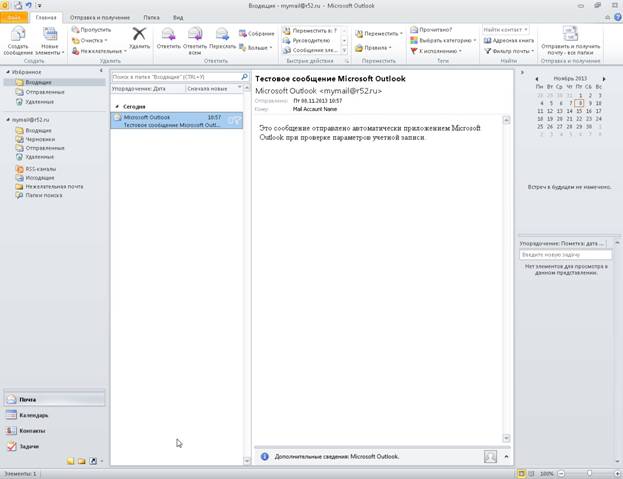The height and width of the screenshot is (479, 623).
Task: Open Outlook Help question mark icon
Action: coord(618,17)
